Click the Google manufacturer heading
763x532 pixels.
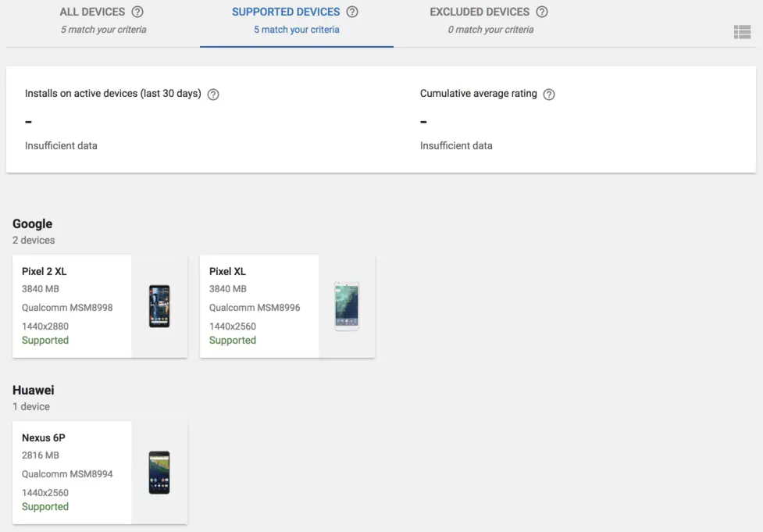pyautogui.click(x=33, y=224)
